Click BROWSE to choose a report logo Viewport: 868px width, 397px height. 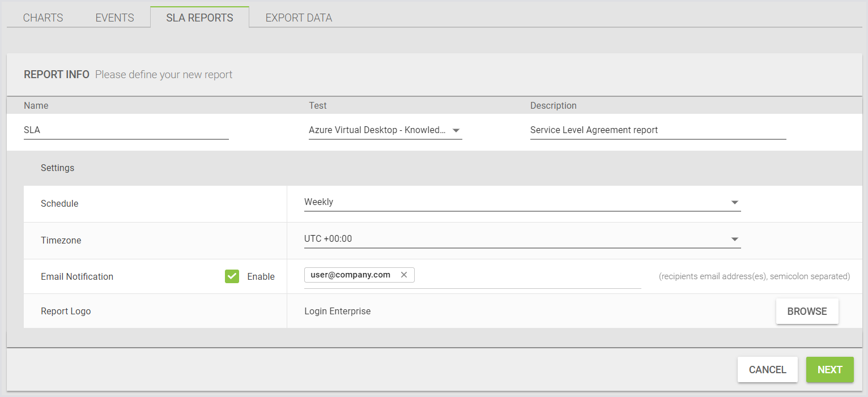click(807, 311)
